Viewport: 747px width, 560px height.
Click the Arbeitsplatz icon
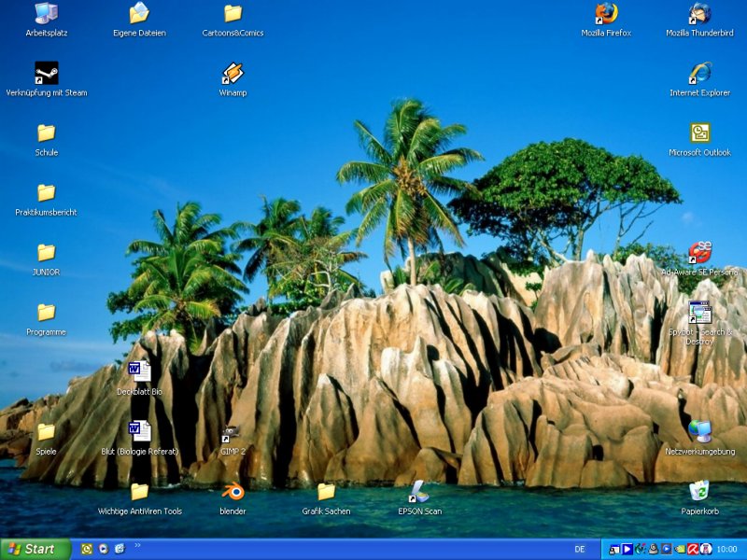[x=46, y=14]
